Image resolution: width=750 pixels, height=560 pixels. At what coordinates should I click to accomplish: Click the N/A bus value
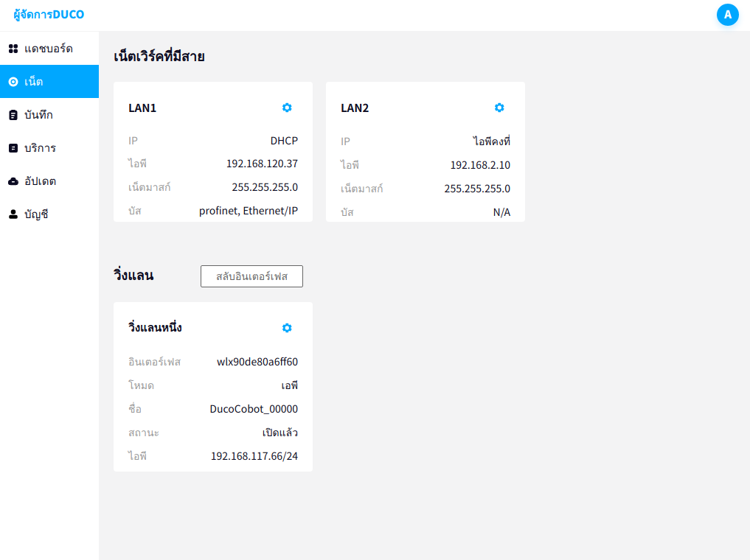[x=501, y=212]
